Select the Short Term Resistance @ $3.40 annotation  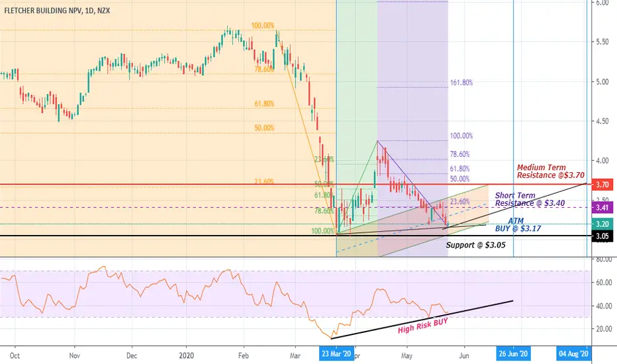pyautogui.click(x=530, y=199)
